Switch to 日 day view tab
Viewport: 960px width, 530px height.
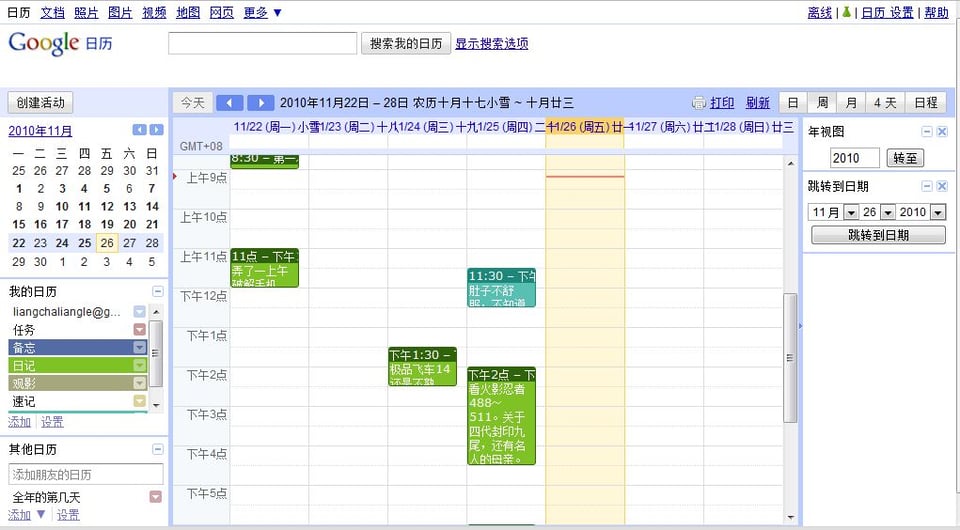coord(793,103)
